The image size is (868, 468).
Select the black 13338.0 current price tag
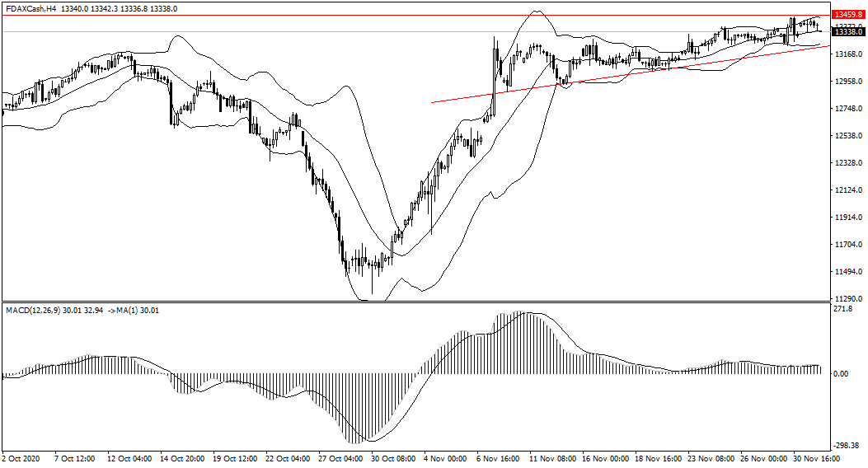point(847,32)
